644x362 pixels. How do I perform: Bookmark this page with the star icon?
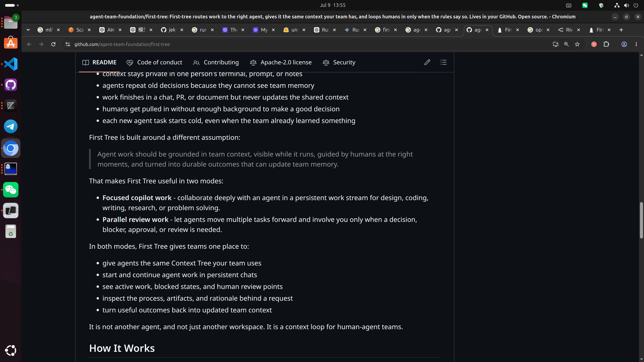tap(577, 44)
